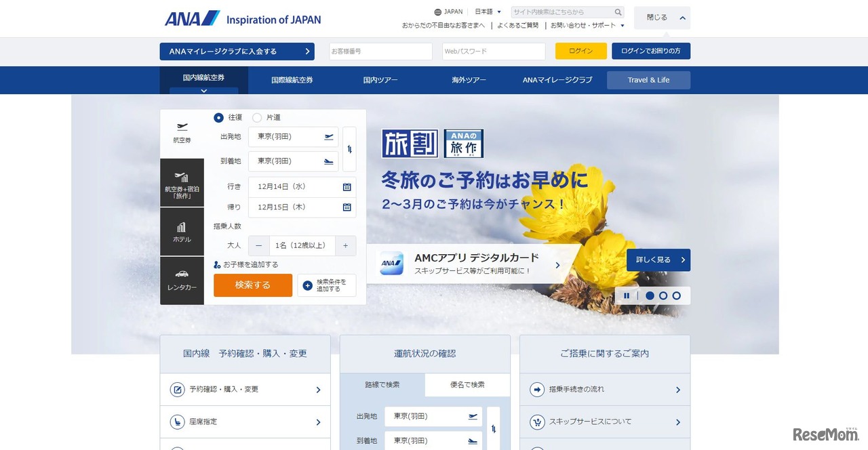This screenshot has width=868, height=450.
Task: Open 国内線航空券 navigation tab
Action: click(204, 79)
